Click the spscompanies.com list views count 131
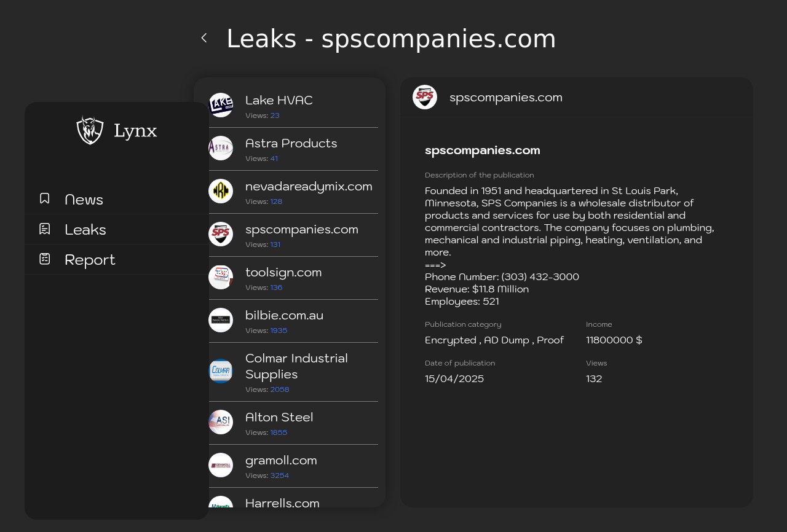 click(x=275, y=244)
